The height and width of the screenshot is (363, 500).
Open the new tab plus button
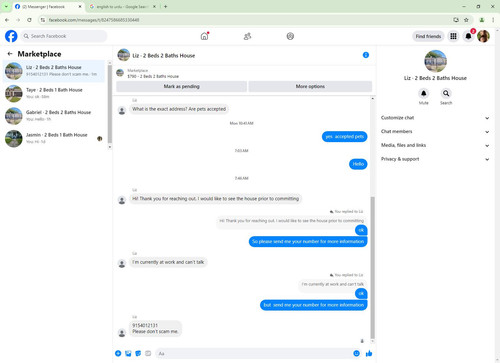click(165, 6)
